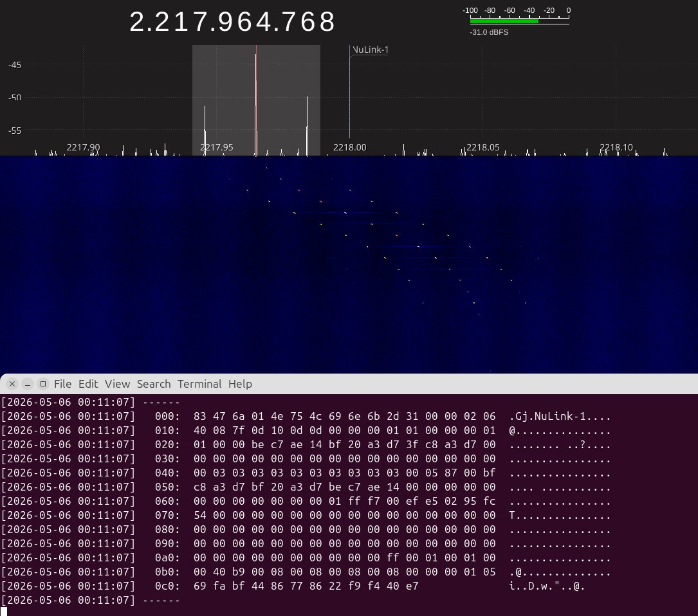Click the 2217.95 frequency axis label
Screen dimensions: 698x616
point(216,147)
